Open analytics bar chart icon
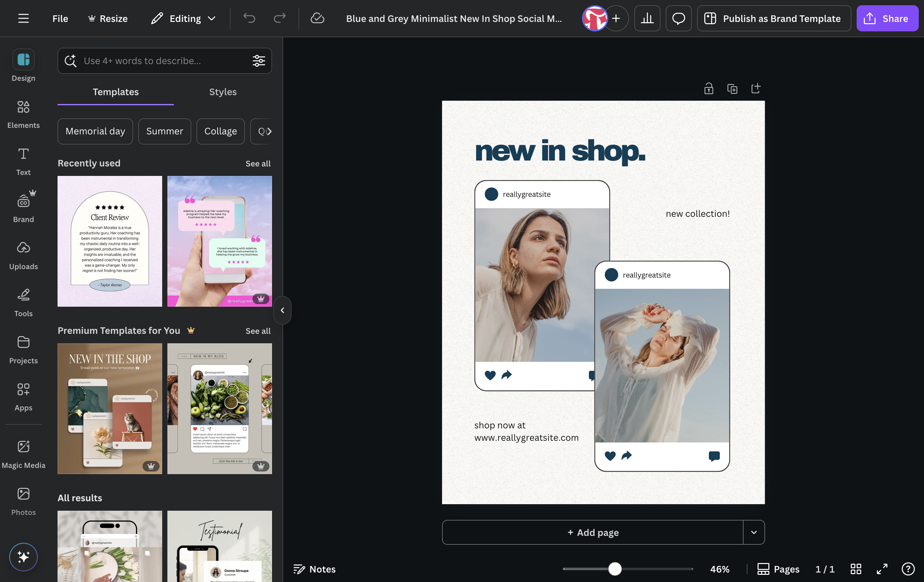 647,18
